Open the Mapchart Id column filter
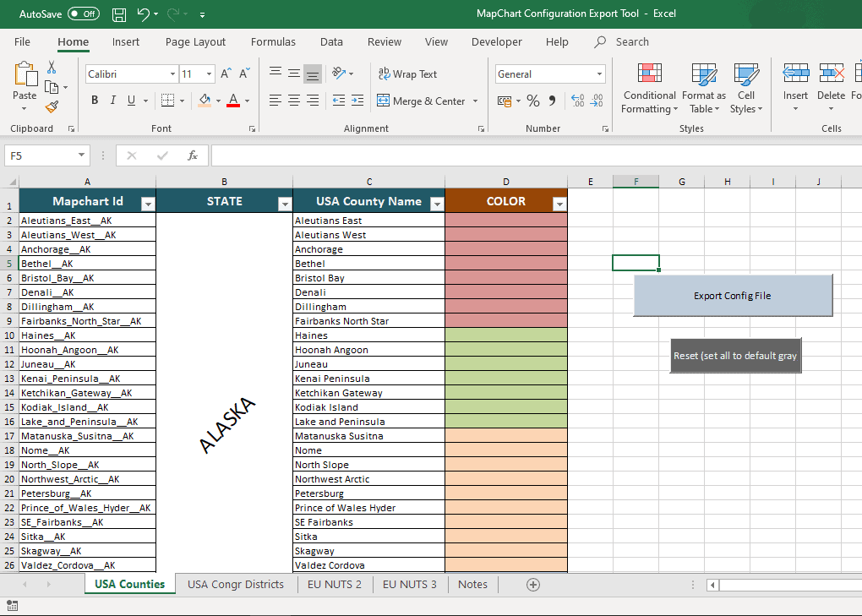 click(148, 204)
